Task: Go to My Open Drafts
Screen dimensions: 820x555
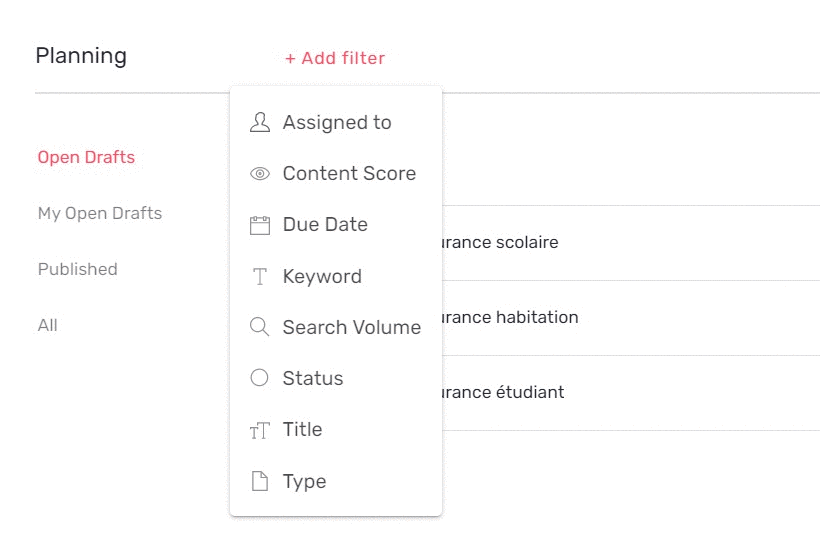Action: pos(100,213)
